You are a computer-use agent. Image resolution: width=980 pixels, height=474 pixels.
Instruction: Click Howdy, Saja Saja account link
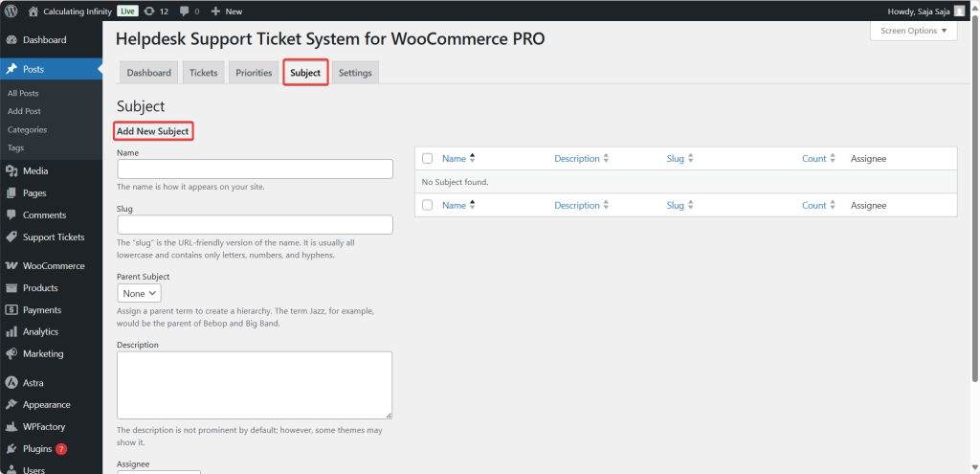coord(918,11)
